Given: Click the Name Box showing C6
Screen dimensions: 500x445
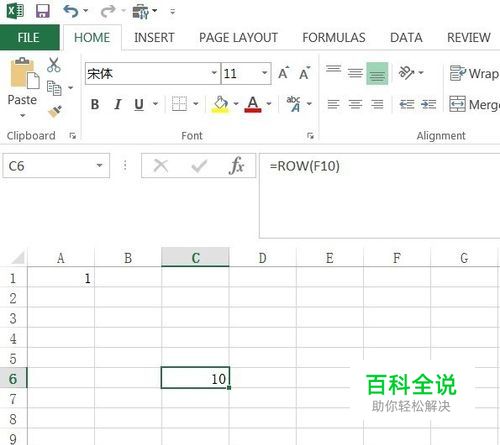Looking at the screenshot, I should (x=56, y=166).
